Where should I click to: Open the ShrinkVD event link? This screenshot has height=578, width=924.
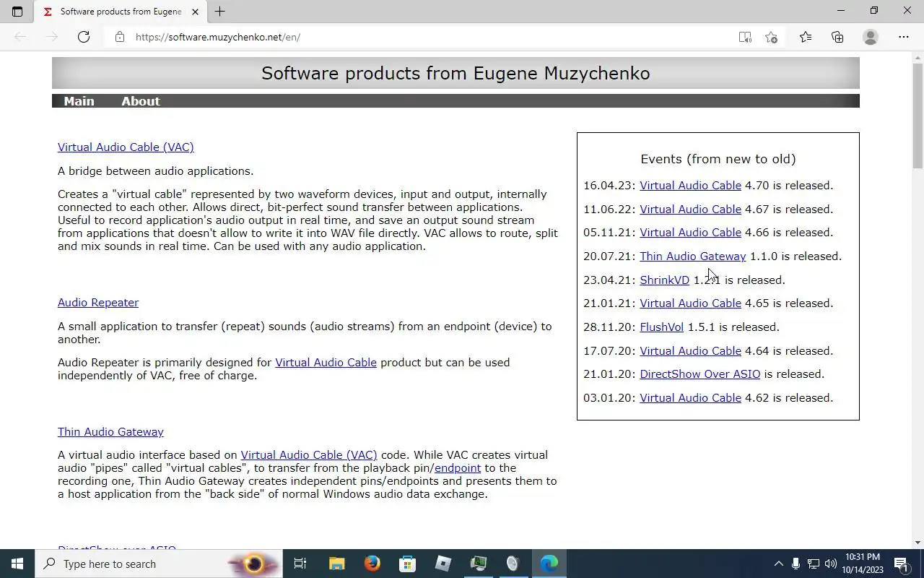tap(664, 280)
